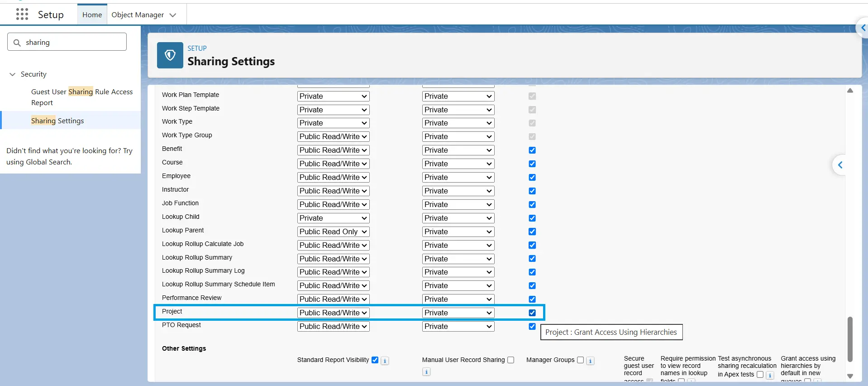
Task: Untick hierarchy access checkbox for Project
Action: pyautogui.click(x=532, y=313)
